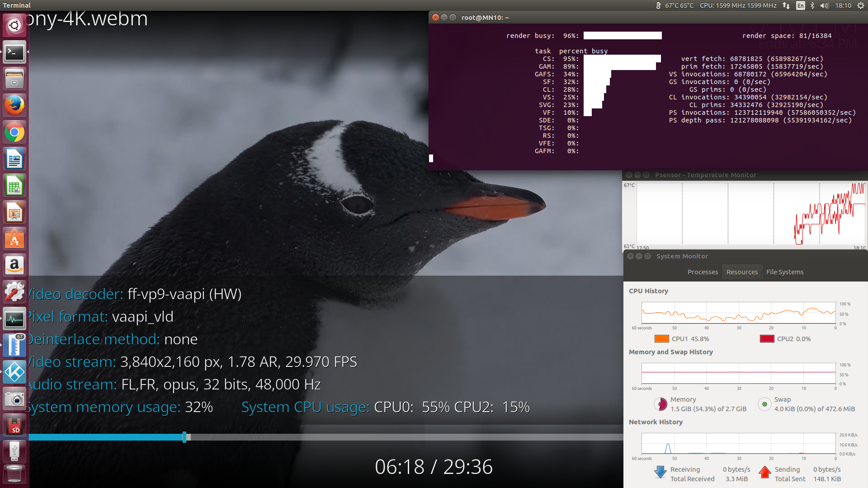Screen dimensions: 868x488
Task: Open System Settings wrench icon
Action: pos(14,292)
